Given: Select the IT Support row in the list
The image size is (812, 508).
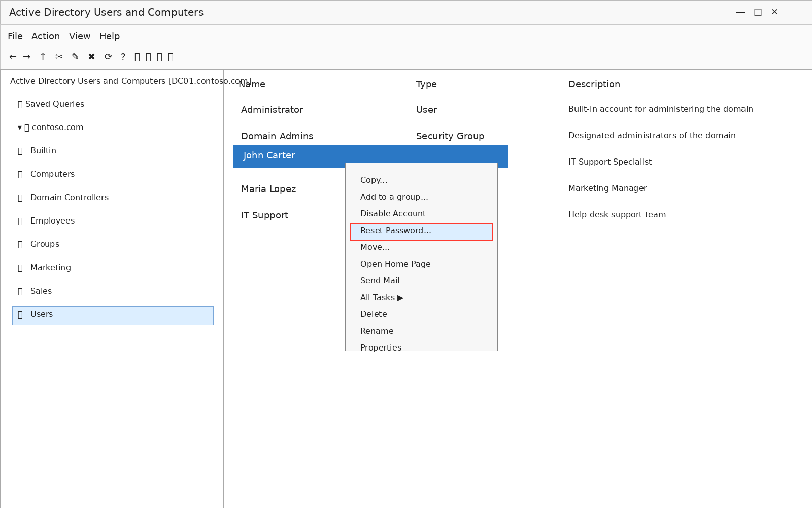Looking at the screenshot, I should [264, 215].
